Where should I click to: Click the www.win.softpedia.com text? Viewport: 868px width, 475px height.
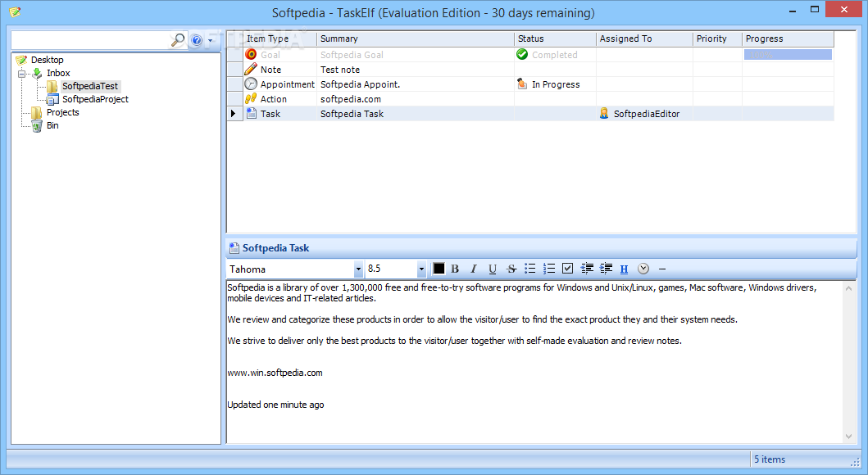[x=275, y=373]
